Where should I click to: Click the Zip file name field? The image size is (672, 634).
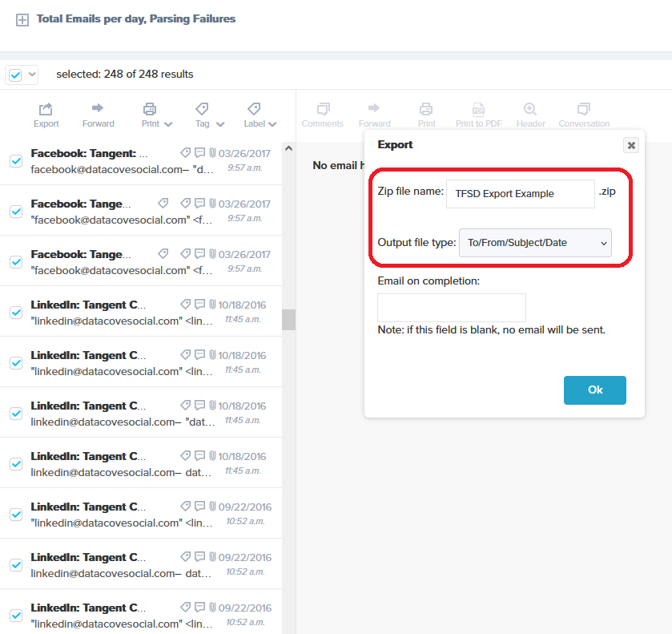(x=520, y=194)
